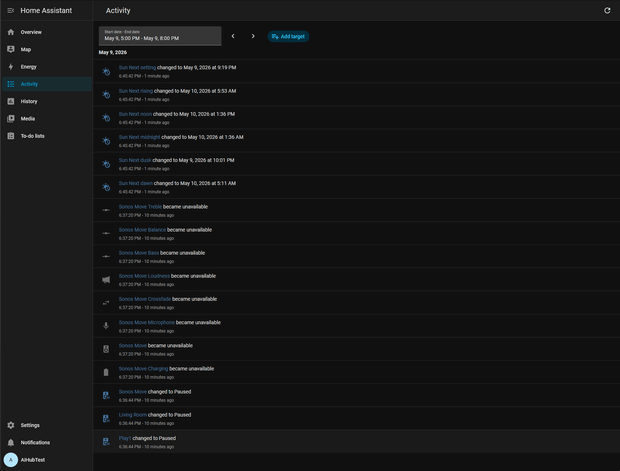This screenshot has height=471, width=620.
Task: Open the Sonos Move Loudness entity link
Action: tap(144, 276)
